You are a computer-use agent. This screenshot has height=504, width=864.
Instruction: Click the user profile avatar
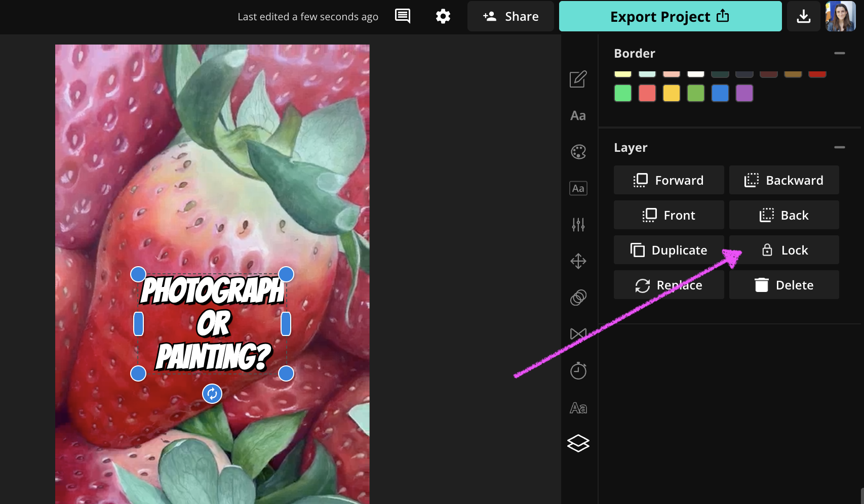pos(841,16)
